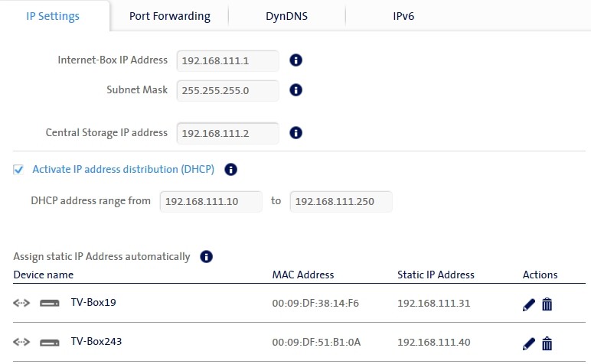The height and width of the screenshot is (364, 591).
Task: Delete the TV-Box243 static IP entry
Action: [547, 343]
